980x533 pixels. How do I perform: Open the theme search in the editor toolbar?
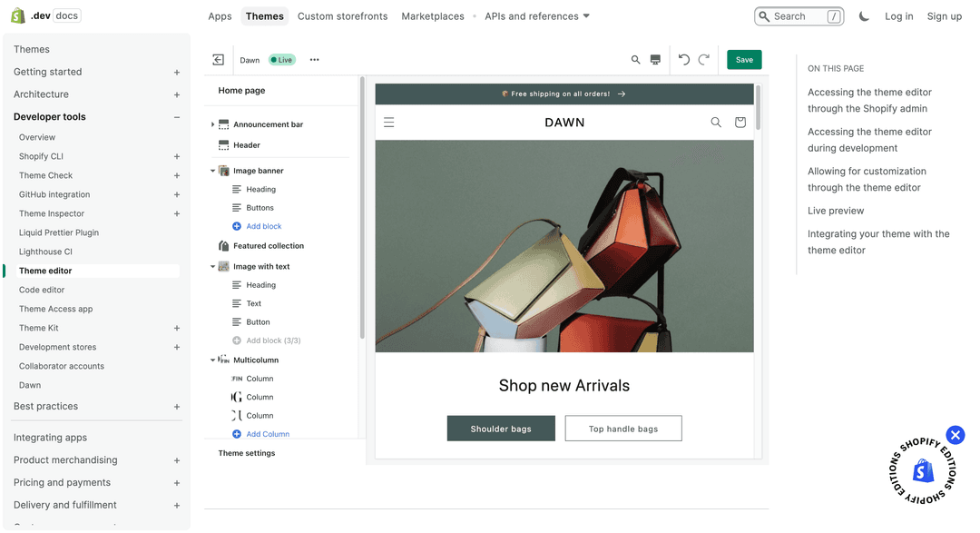click(x=635, y=59)
